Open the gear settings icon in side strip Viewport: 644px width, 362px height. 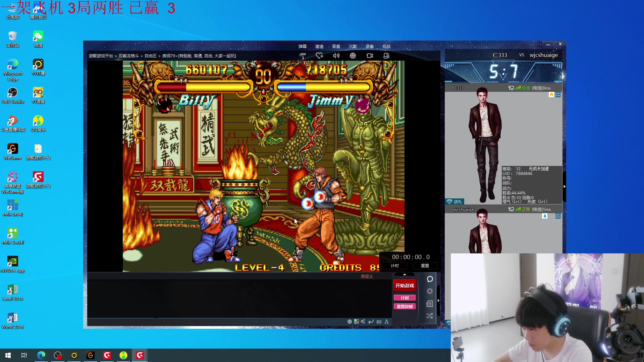click(430, 291)
